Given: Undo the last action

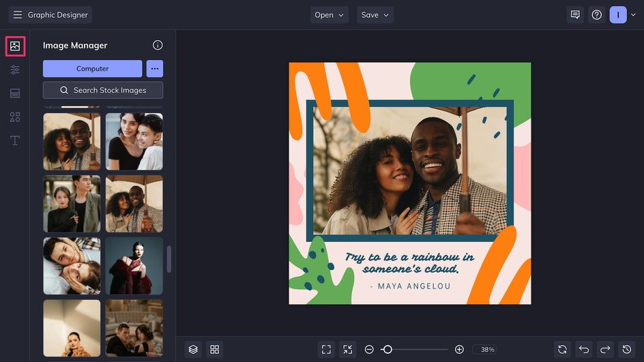Looking at the screenshot, I should point(584,349).
